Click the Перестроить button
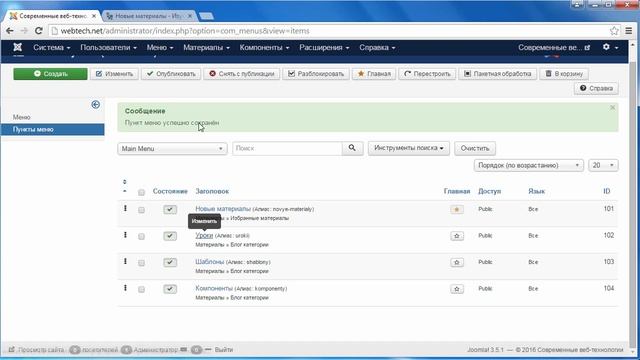Image resolution: width=640 pixels, height=360 pixels. (x=427, y=74)
